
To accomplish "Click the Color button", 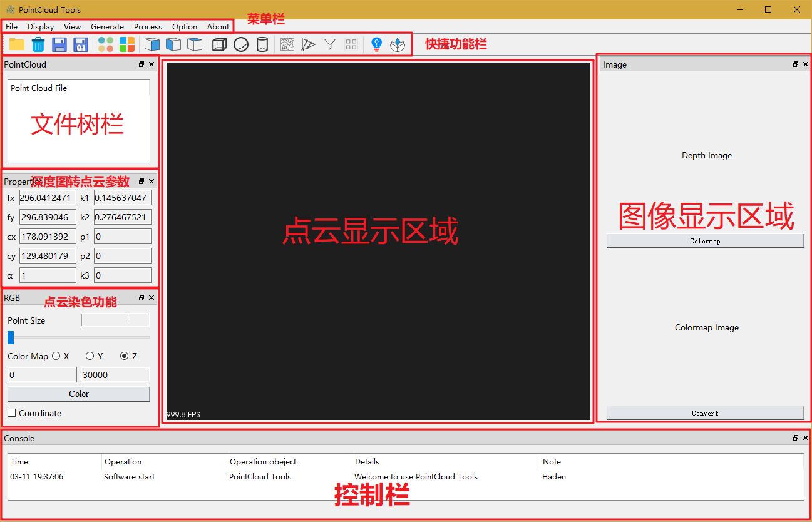I will [79, 394].
